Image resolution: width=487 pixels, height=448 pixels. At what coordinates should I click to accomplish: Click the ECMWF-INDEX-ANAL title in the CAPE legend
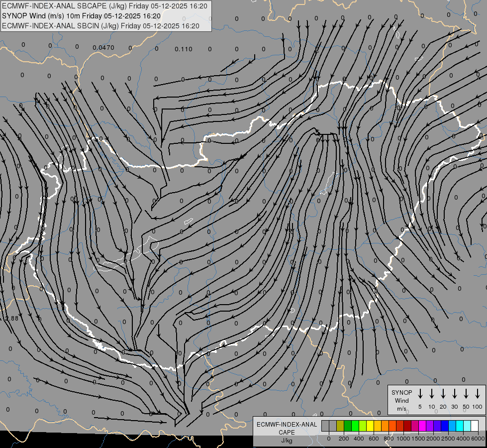point(287,425)
